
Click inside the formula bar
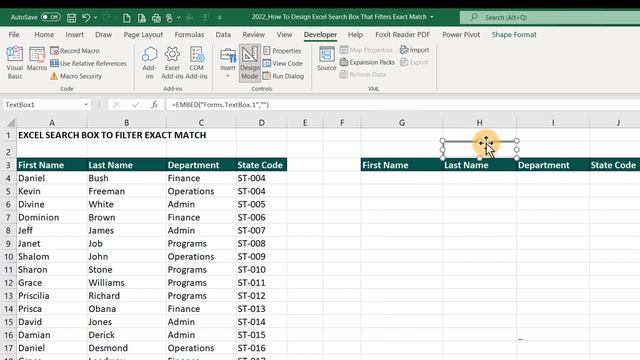click(402, 105)
